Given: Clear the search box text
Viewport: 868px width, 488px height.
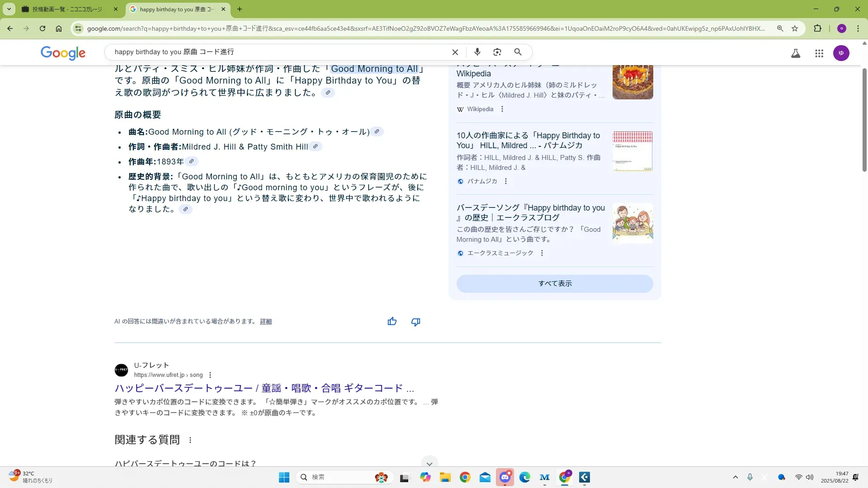Looking at the screenshot, I should coord(455,52).
